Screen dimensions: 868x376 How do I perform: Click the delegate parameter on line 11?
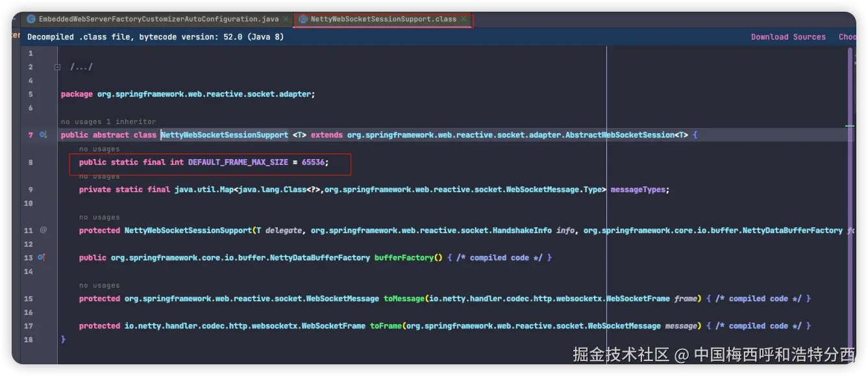(x=284, y=231)
